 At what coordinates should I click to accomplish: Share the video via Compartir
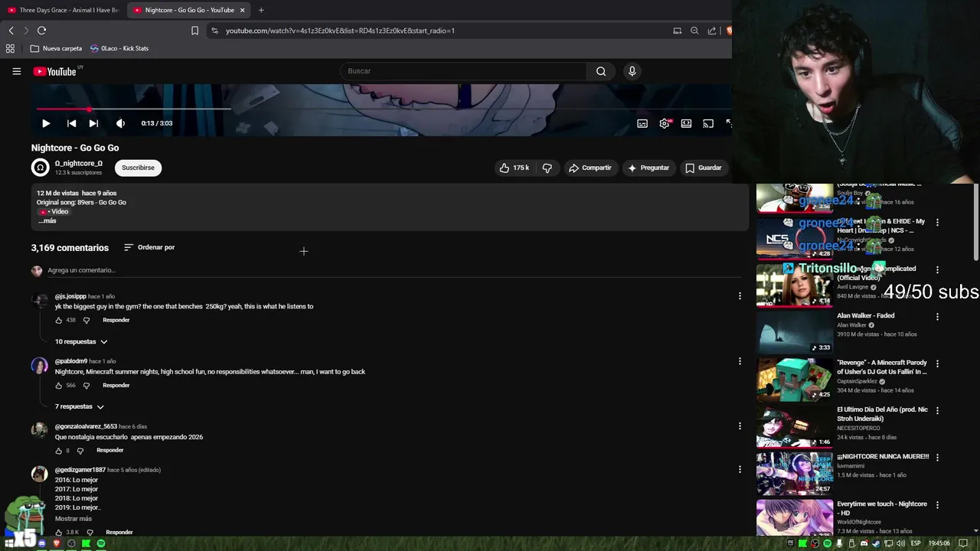click(590, 168)
